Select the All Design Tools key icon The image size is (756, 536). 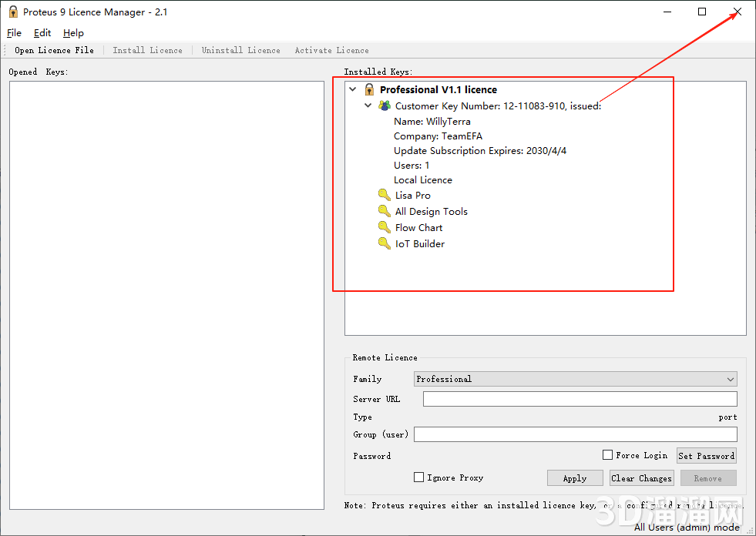385,211
